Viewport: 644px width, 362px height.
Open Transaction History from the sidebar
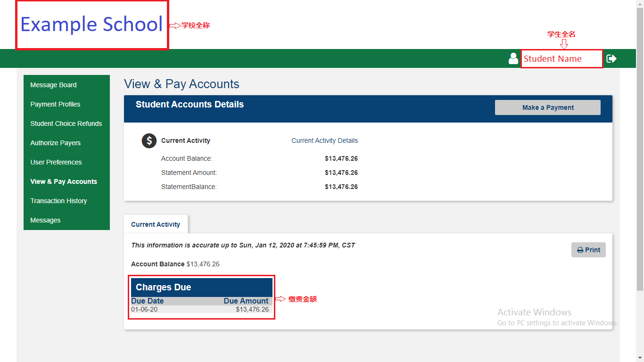58,201
